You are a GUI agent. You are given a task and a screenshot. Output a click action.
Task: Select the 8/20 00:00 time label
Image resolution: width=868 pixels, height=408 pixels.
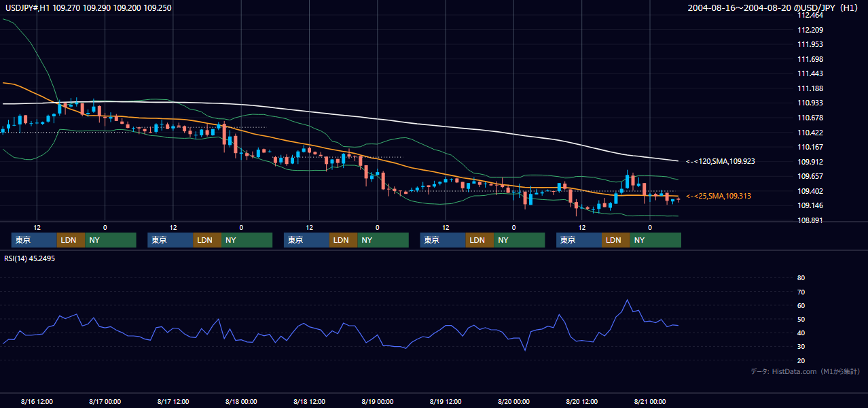(513, 401)
